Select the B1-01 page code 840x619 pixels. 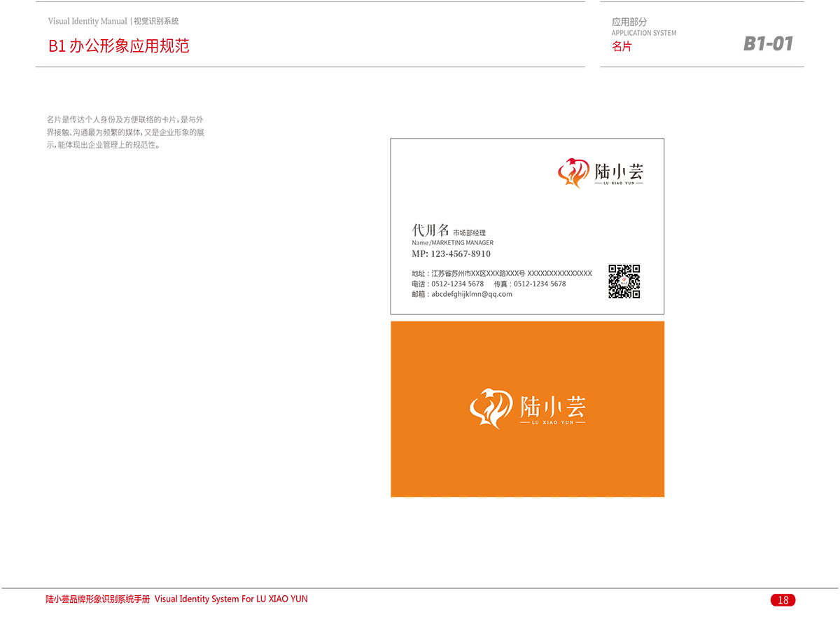point(768,44)
